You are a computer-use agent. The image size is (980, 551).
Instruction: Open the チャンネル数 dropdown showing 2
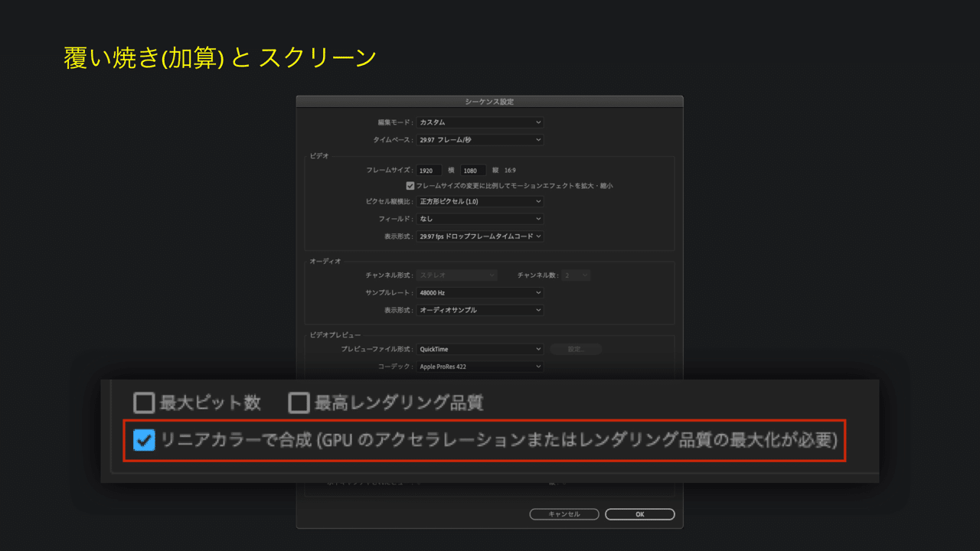(x=576, y=275)
